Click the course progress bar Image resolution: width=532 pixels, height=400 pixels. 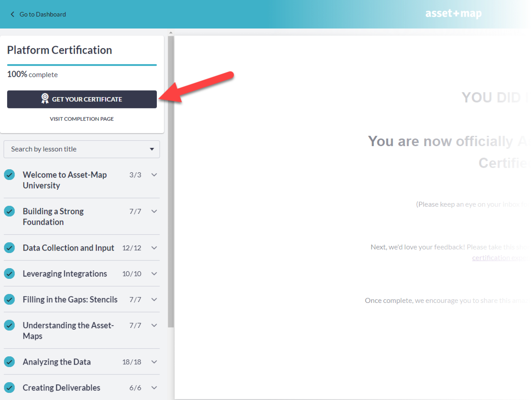pos(82,65)
